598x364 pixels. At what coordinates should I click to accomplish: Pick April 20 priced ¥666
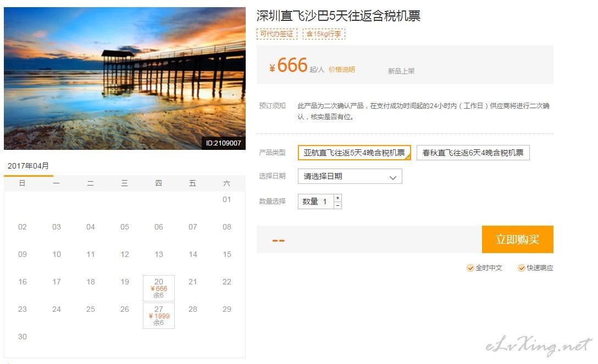tap(159, 288)
